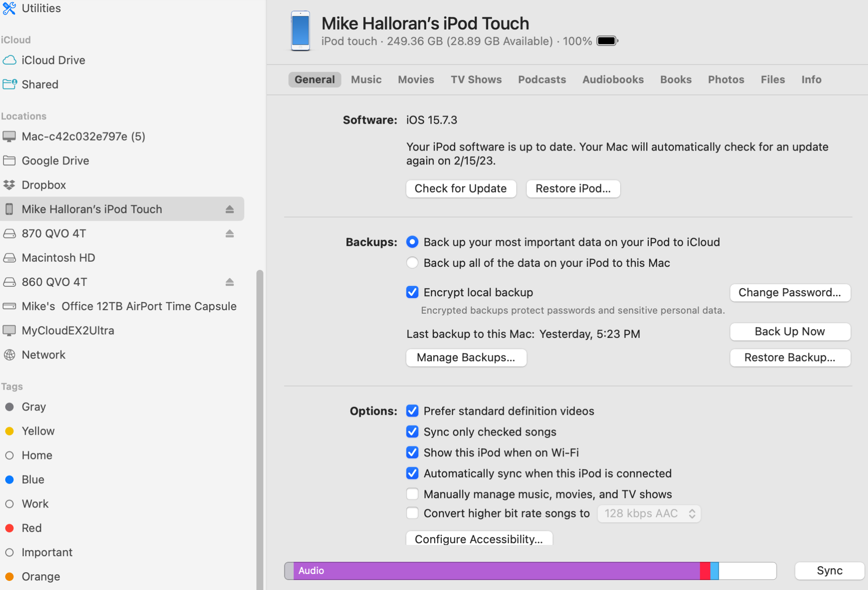868x590 pixels.
Task: Toggle Convert higher bit rate songs checkbox
Action: pos(412,513)
